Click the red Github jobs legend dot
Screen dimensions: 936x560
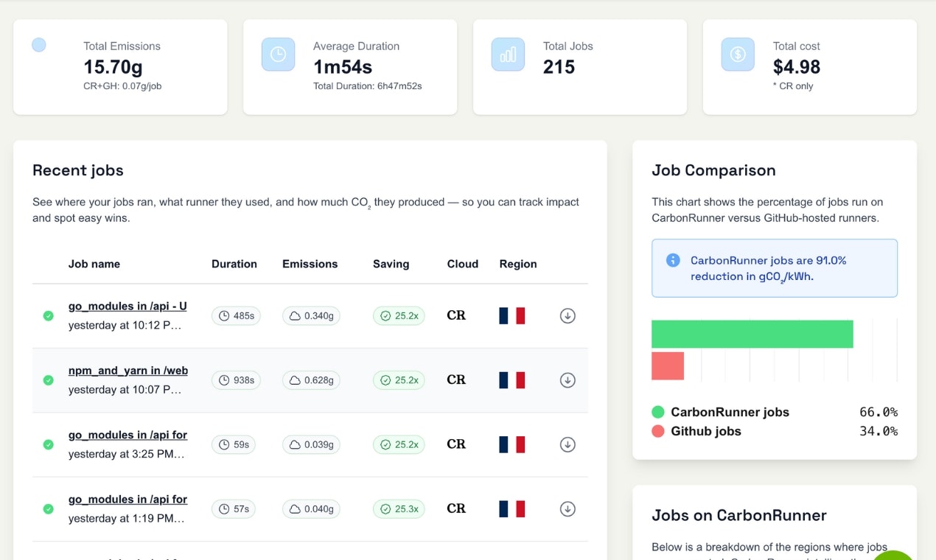pos(658,431)
